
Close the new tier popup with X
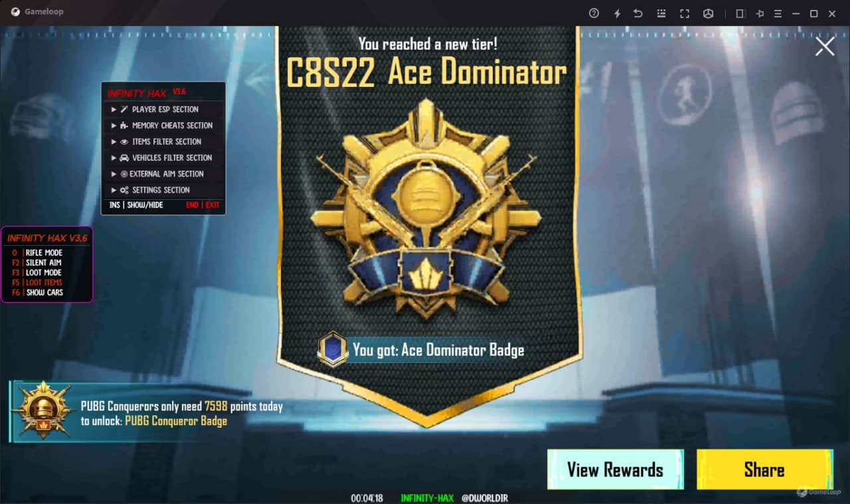pyautogui.click(x=825, y=46)
